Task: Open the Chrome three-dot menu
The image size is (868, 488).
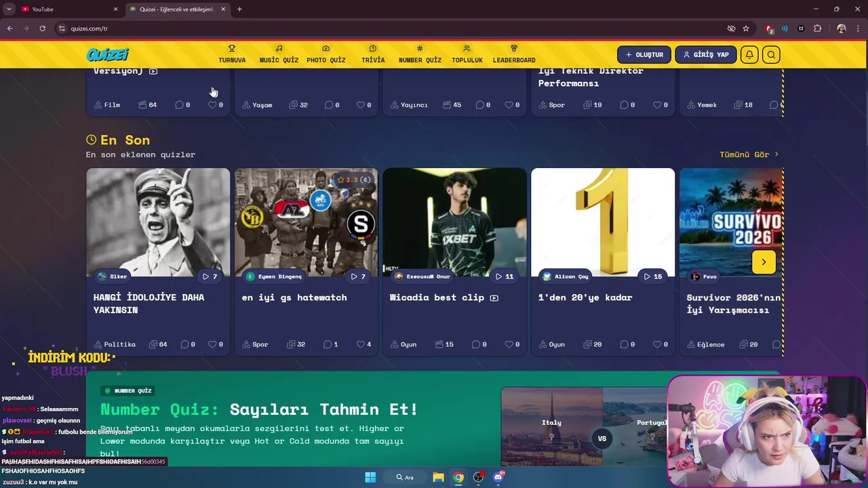Action: pos(858,28)
